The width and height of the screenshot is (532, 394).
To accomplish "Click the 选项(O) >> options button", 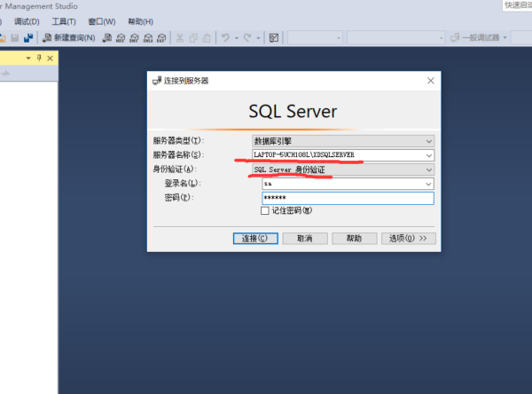I will pyautogui.click(x=409, y=239).
